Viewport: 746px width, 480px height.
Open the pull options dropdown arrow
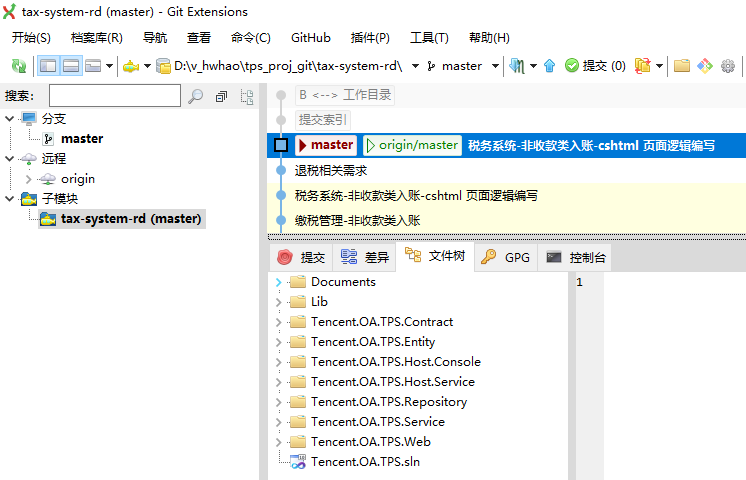pos(533,66)
